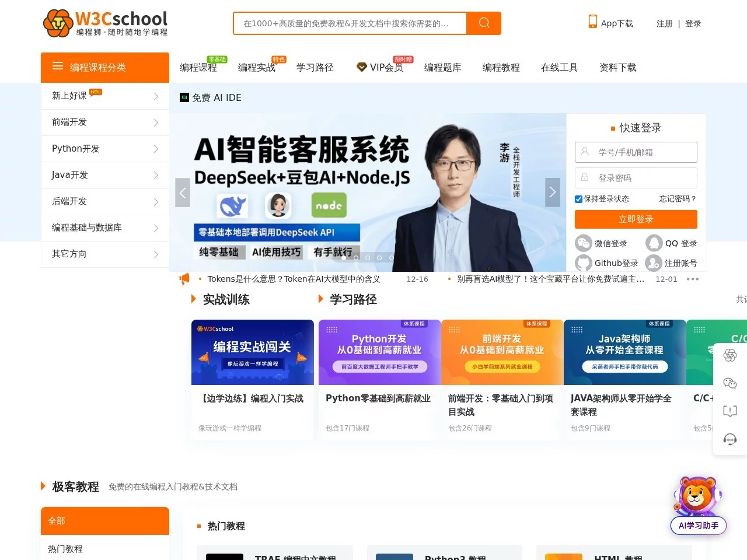Open the App下载 phone icon
The image size is (747, 560).
(592, 21)
